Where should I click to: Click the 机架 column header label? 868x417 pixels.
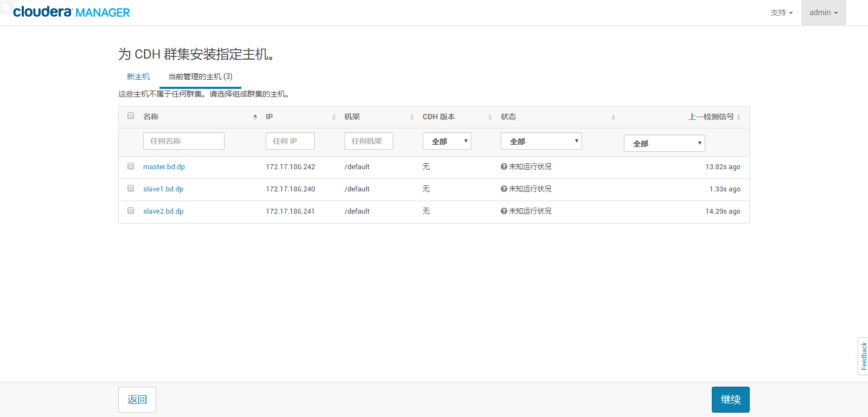point(352,117)
